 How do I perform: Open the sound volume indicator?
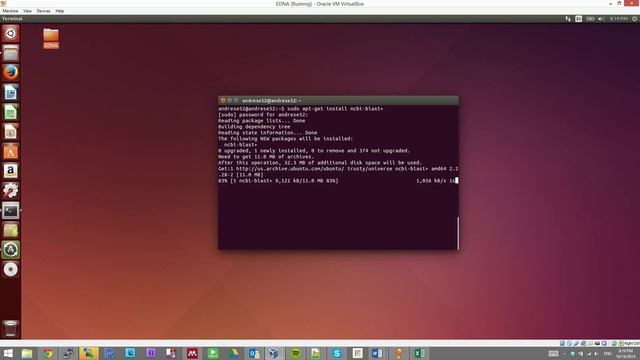tap(601, 19)
